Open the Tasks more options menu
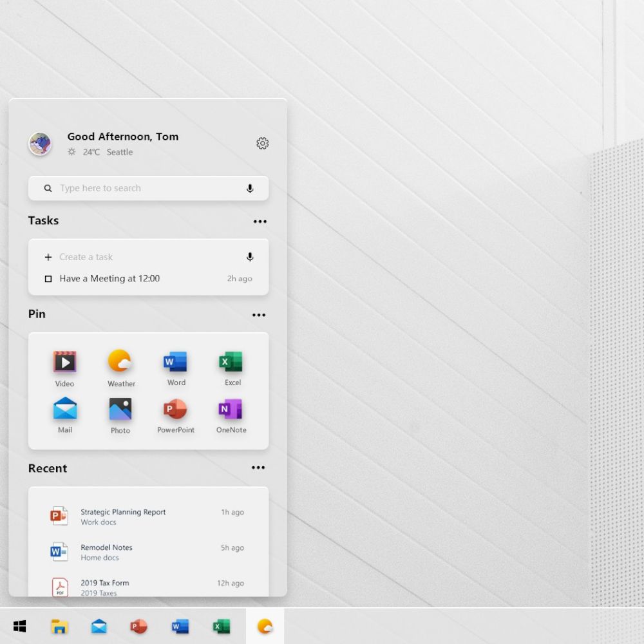The image size is (644, 644). (260, 222)
